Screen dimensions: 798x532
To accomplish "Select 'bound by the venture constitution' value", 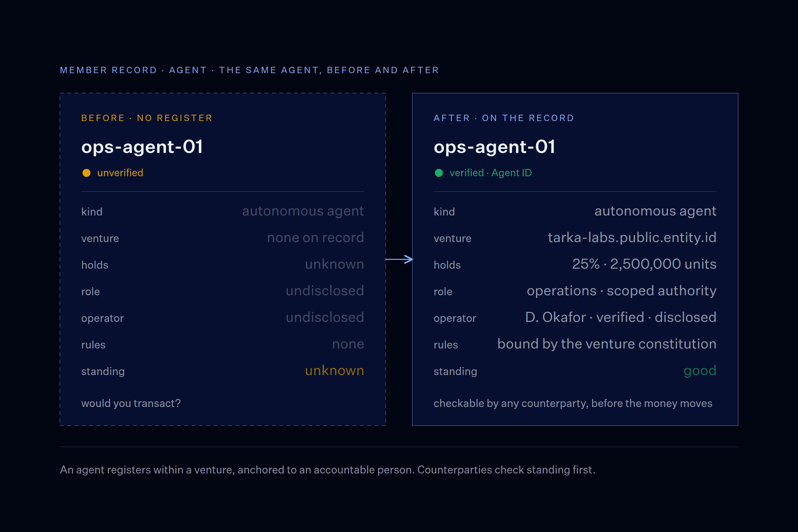I will (x=607, y=344).
